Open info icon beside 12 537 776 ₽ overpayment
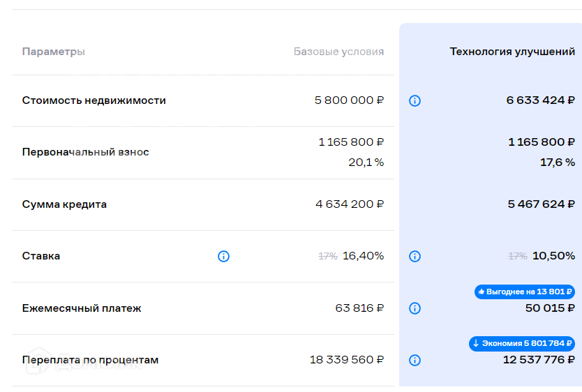This screenshot has width=582, height=392. click(415, 361)
